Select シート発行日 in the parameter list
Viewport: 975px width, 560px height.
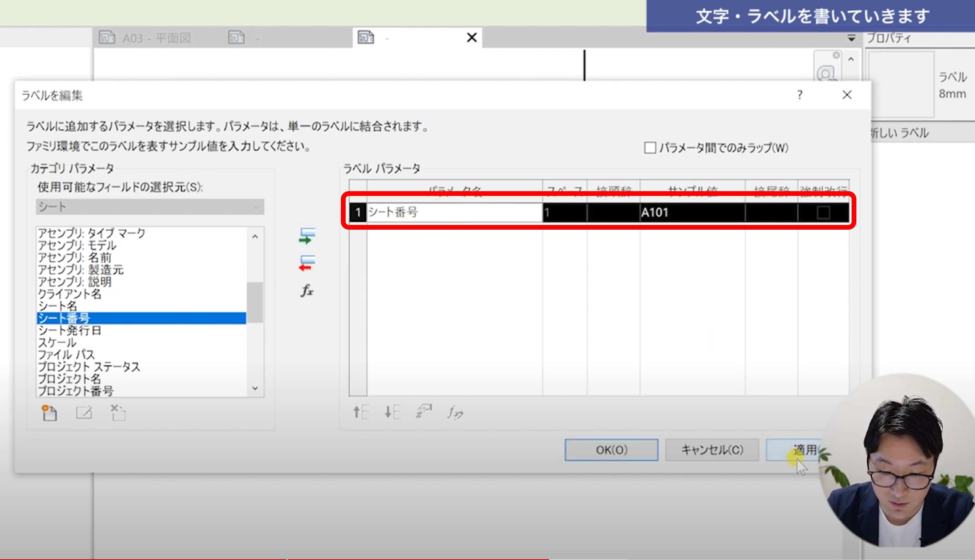pyautogui.click(x=70, y=330)
